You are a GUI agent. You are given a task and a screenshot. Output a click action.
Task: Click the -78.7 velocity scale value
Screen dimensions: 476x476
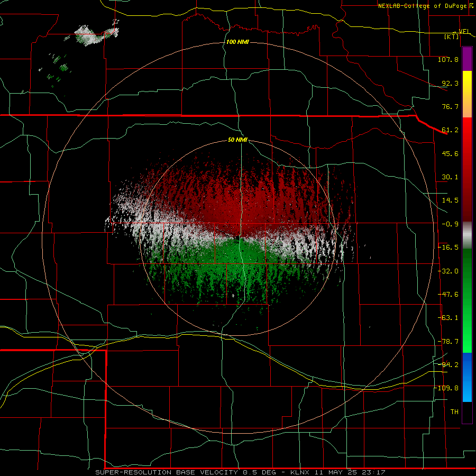pyautogui.click(x=448, y=342)
